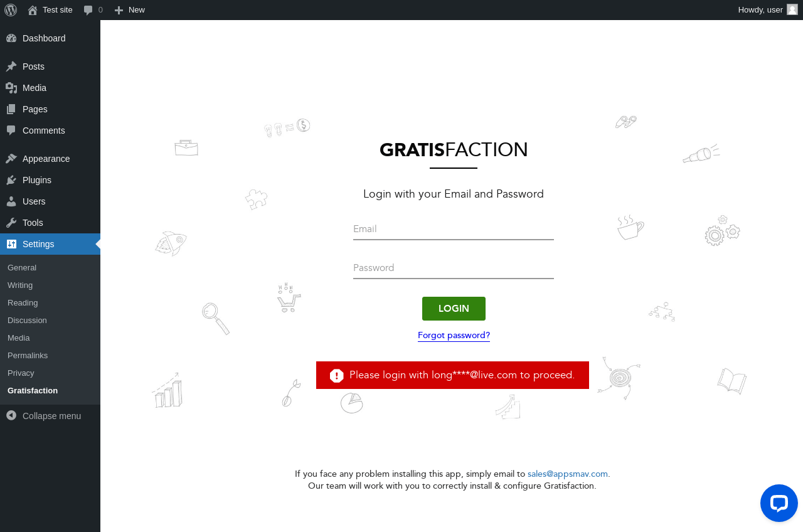Click the Collapse menu label

pos(51,416)
